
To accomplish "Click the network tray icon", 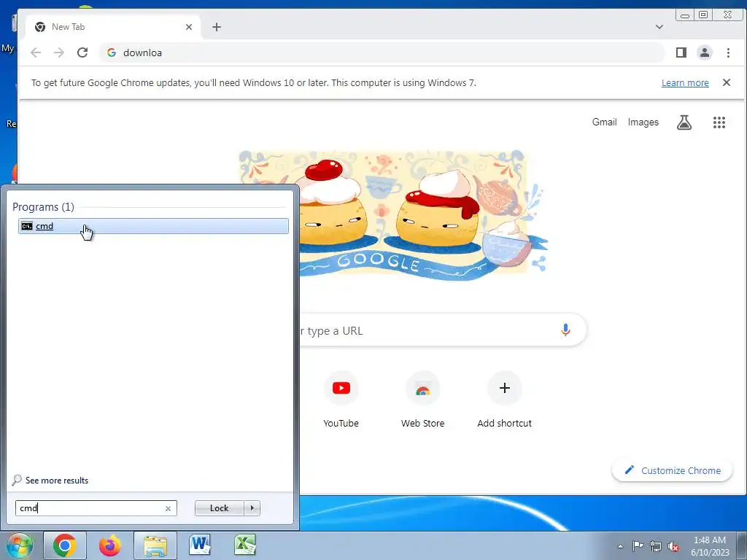I will point(656,546).
